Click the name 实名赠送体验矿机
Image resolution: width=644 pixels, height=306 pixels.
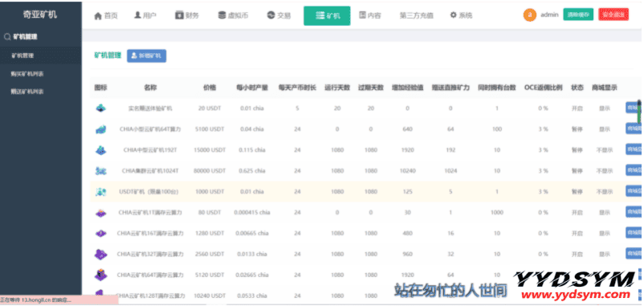coord(150,108)
